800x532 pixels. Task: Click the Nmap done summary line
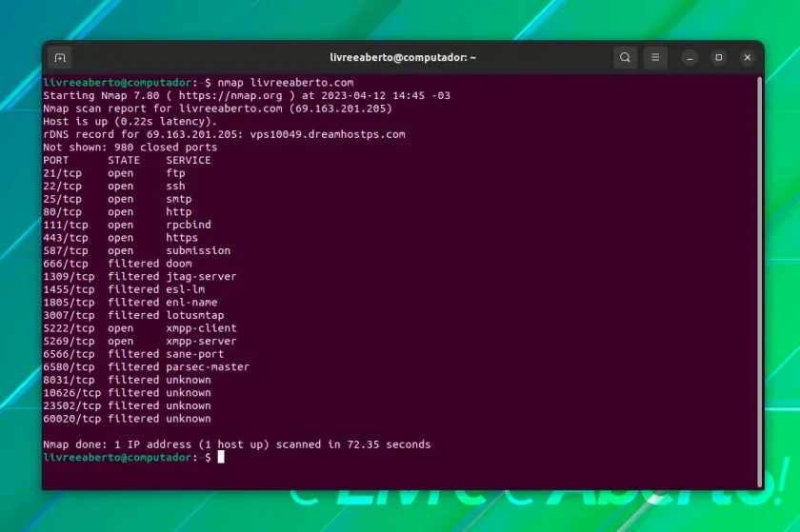(237, 444)
